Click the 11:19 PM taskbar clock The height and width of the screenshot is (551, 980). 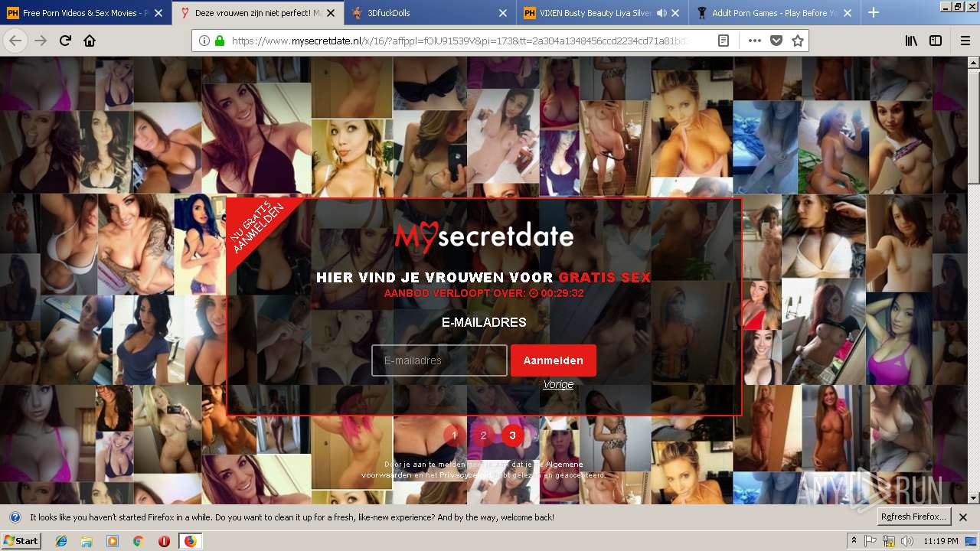(x=942, y=541)
